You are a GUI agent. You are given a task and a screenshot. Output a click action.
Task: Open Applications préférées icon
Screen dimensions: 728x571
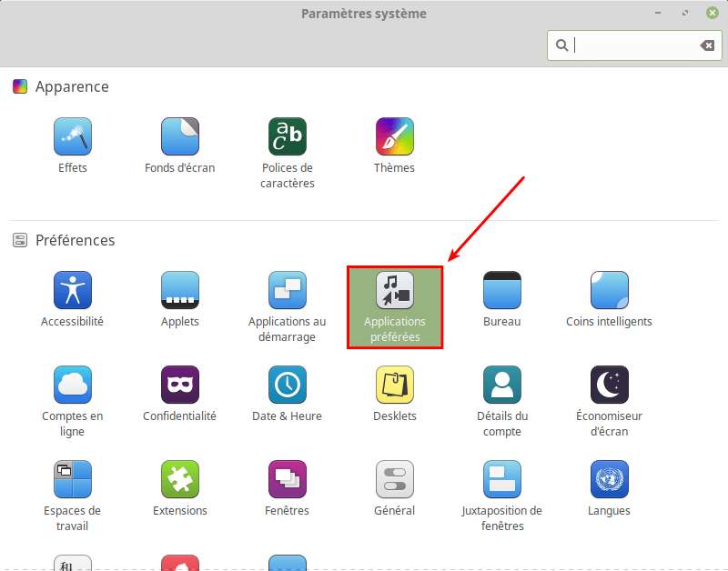395,290
